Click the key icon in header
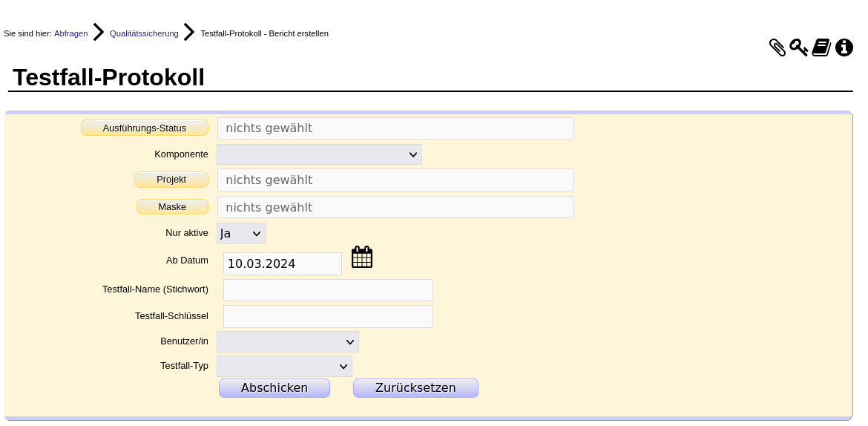 (x=798, y=48)
